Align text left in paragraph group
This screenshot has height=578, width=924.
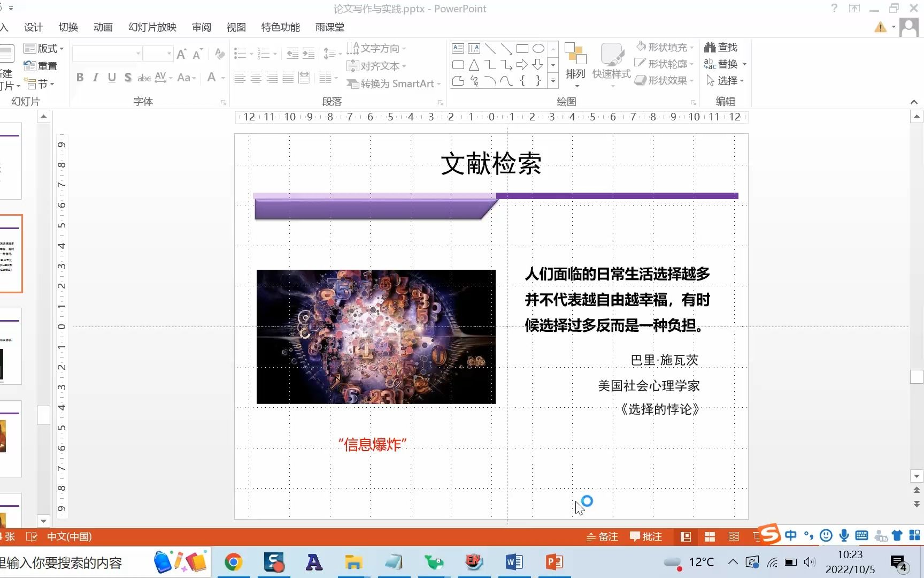(x=240, y=78)
